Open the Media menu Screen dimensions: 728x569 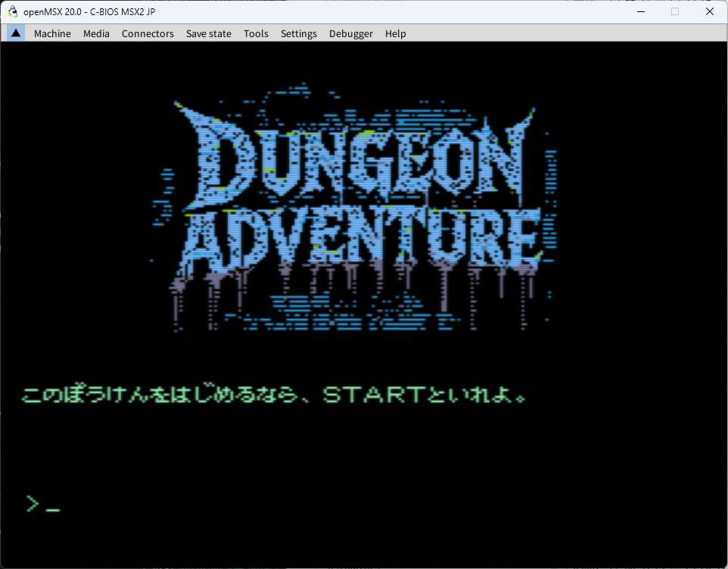(x=96, y=33)
